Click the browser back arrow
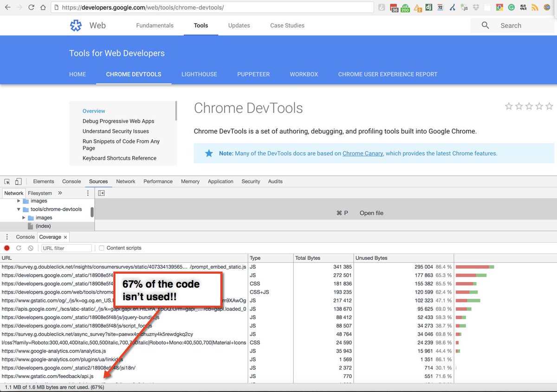 click(x=7, y=7)
